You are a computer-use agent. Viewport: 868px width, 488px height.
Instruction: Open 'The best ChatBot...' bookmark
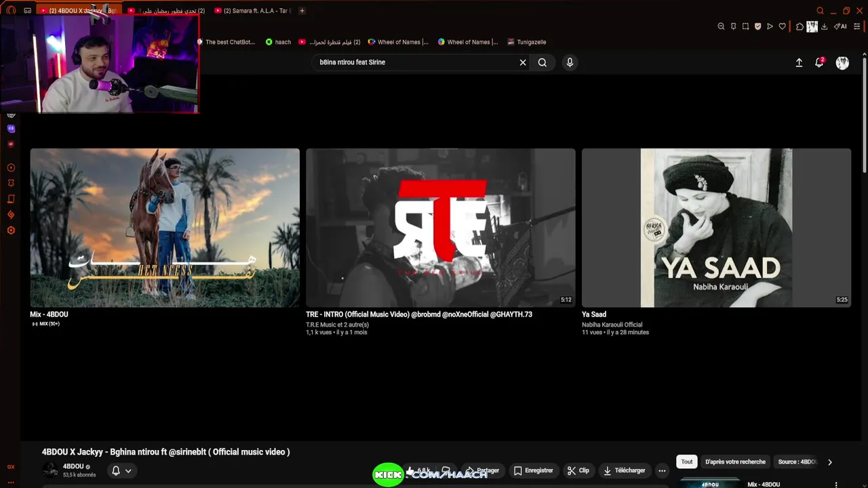(x=226, y=42)
